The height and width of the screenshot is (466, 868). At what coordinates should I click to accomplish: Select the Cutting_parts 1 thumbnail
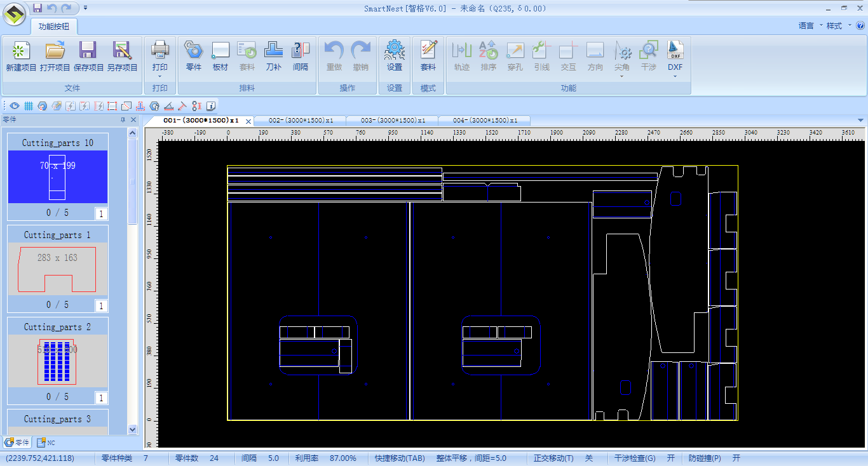pos(58,269)
